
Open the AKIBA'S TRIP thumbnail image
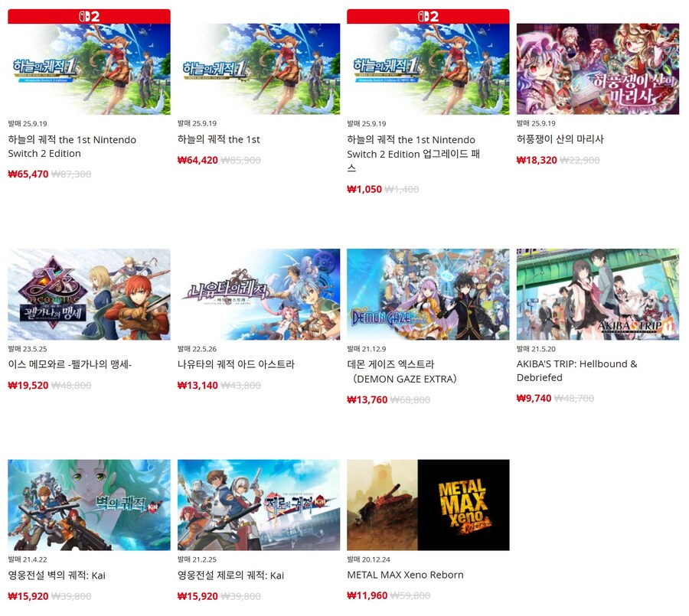point(598,295)
